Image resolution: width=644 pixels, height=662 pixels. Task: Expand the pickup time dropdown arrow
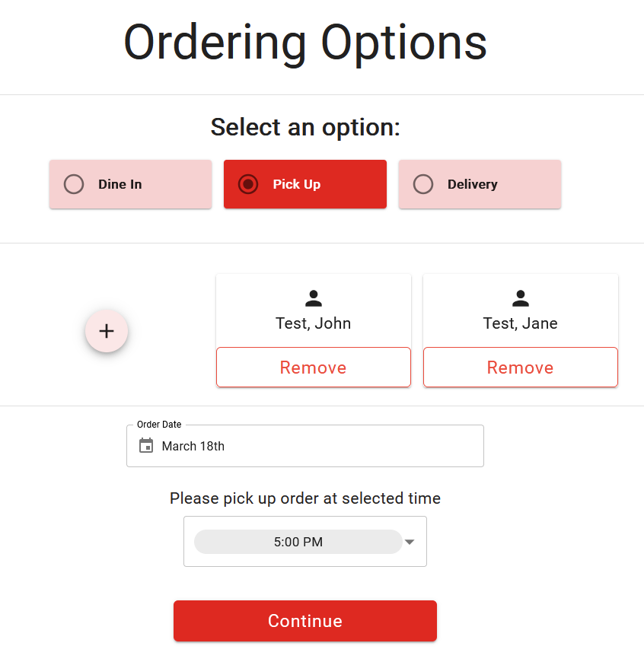410,542
